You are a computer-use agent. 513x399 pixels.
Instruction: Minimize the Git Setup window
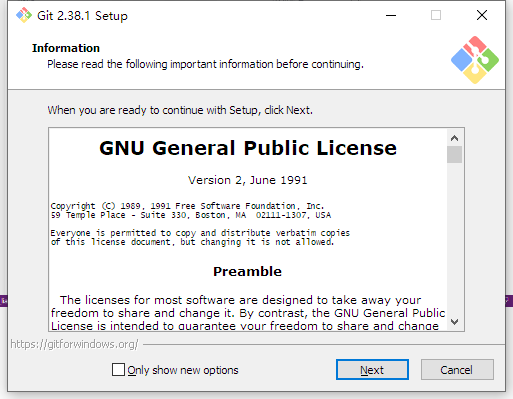(x=391, y=15)
